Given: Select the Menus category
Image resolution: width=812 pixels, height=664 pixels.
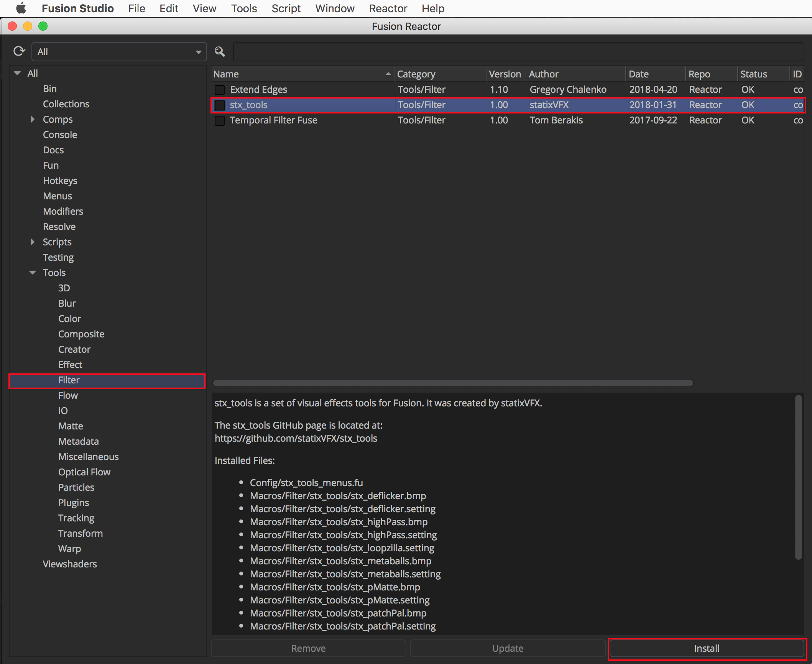Looking at the screenshot, I should (x=57, y=196).
